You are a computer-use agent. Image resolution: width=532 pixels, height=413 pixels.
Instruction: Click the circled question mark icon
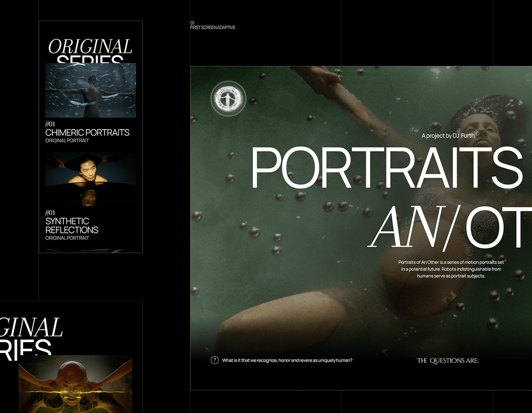215,360
